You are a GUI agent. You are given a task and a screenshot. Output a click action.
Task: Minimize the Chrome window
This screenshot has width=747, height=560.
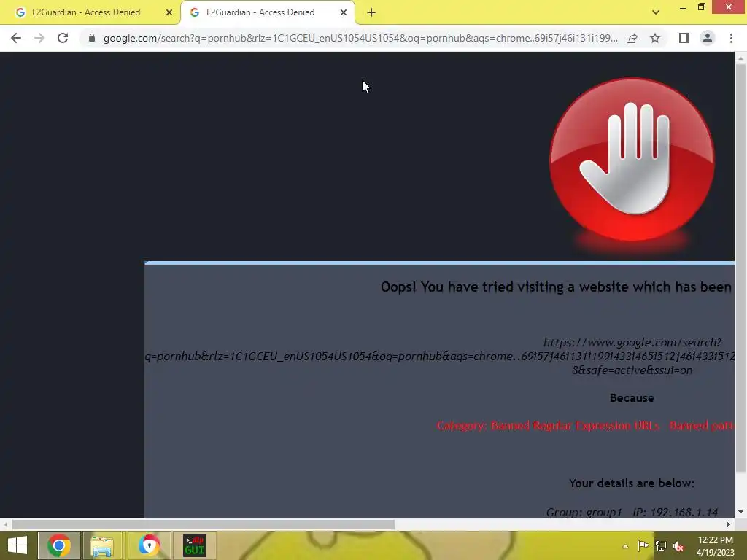683,7
